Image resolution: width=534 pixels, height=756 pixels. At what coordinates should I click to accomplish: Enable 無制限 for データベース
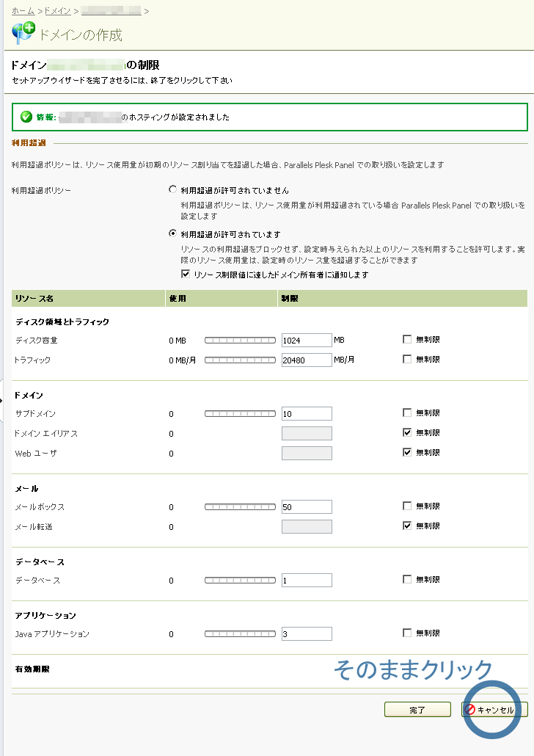pyautogui.click(x=407, y=579)
